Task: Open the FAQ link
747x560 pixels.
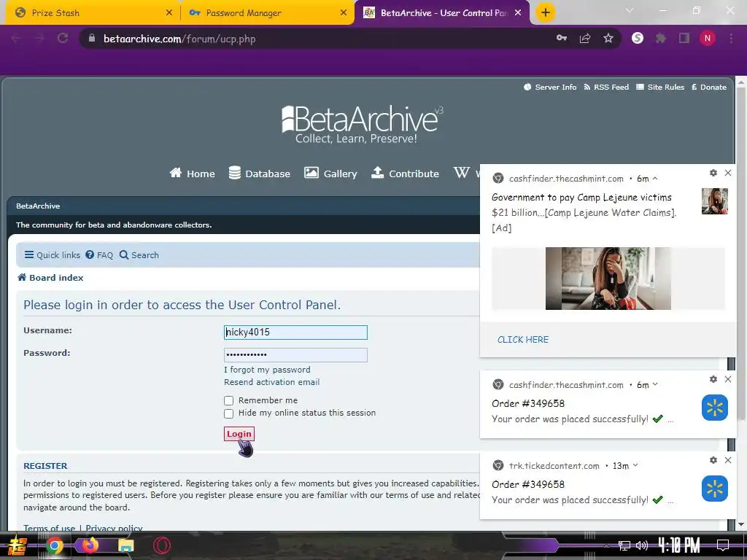Action: 99,255
